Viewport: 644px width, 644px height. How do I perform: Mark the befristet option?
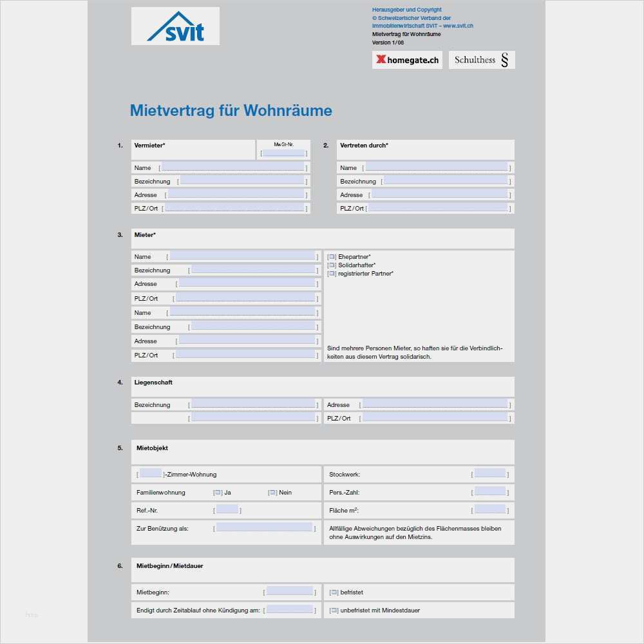[x=334, y=592]
